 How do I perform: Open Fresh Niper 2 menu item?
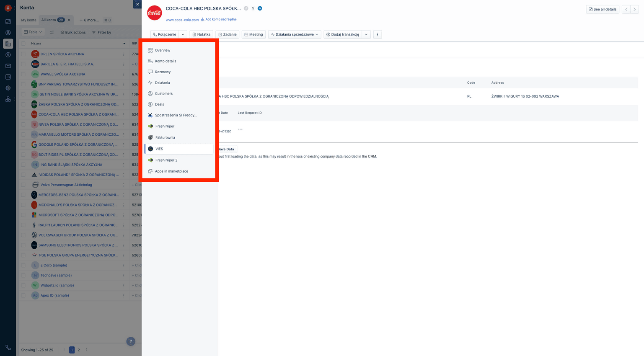click(179, 160)
